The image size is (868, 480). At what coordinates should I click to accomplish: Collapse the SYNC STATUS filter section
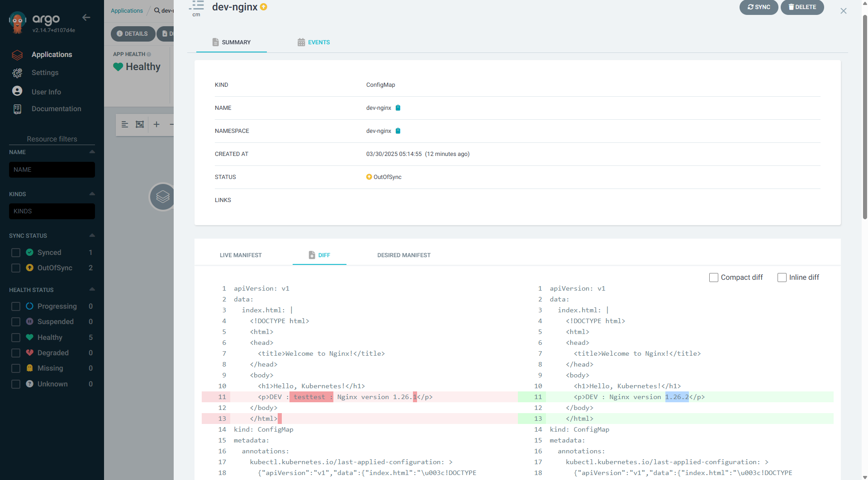[x=92, y=235]
